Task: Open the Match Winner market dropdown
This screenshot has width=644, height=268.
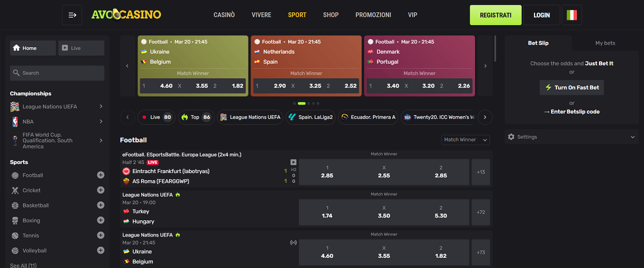Action: coord(465,139)
